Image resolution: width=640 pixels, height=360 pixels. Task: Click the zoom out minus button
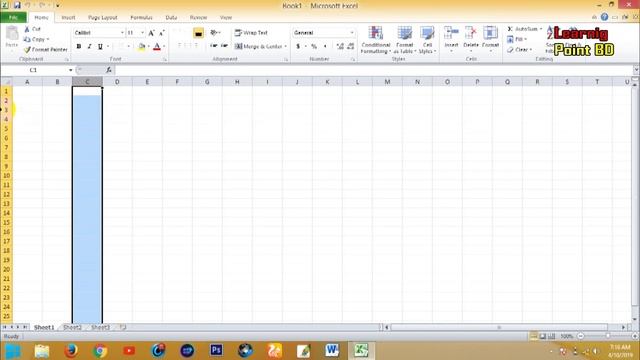point(580,336)
